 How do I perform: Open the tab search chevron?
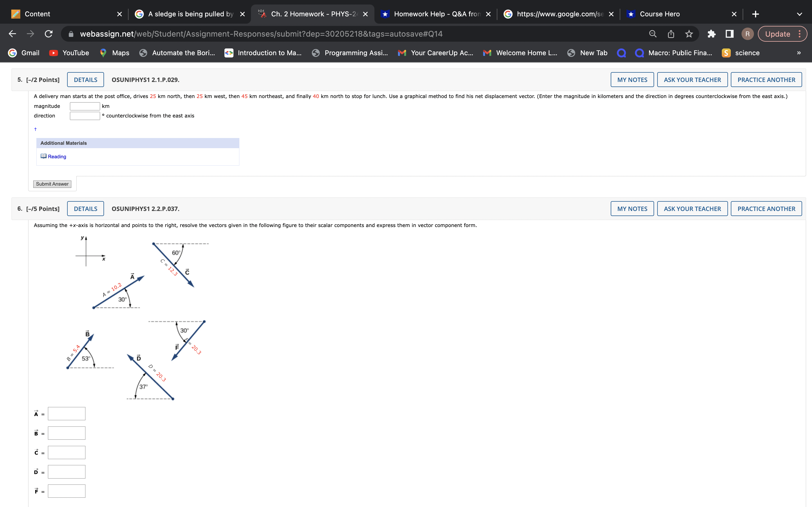coord(800,14)
